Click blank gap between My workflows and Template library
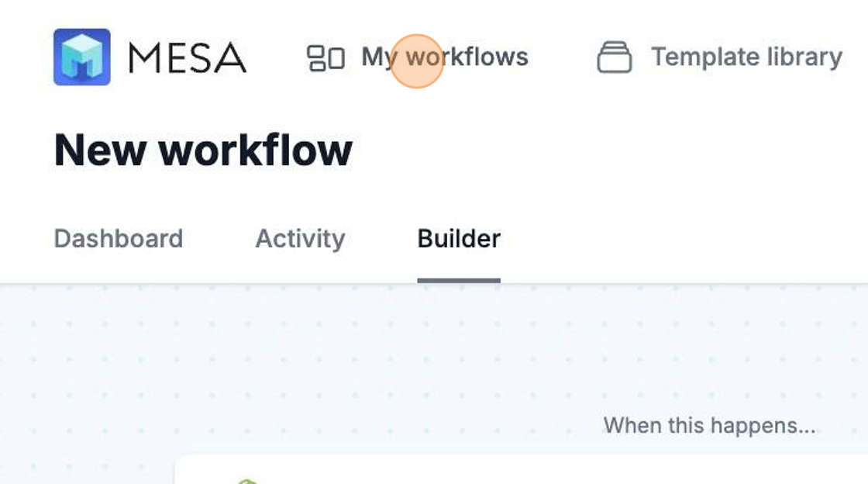Viewport: 868px width, 484px height. click(x=562, y=57)
